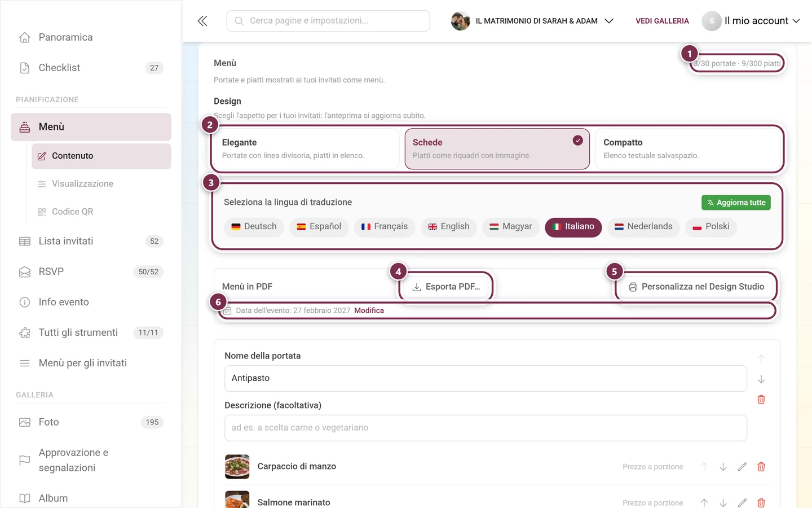The image size is (812, 508).
Task: Expand the Il mio account menu
Action: 751,21
